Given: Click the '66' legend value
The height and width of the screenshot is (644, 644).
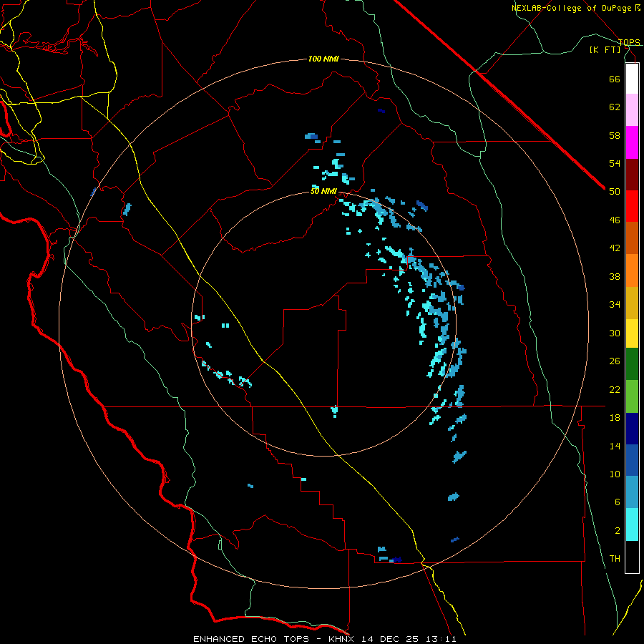Looking at the screenshot, I should tap(615, 79).
